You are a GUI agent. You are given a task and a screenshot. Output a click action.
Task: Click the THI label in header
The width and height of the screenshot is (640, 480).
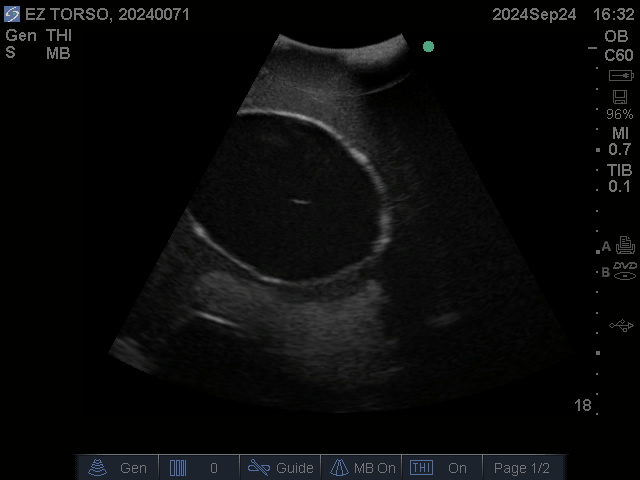coord(59,36)
